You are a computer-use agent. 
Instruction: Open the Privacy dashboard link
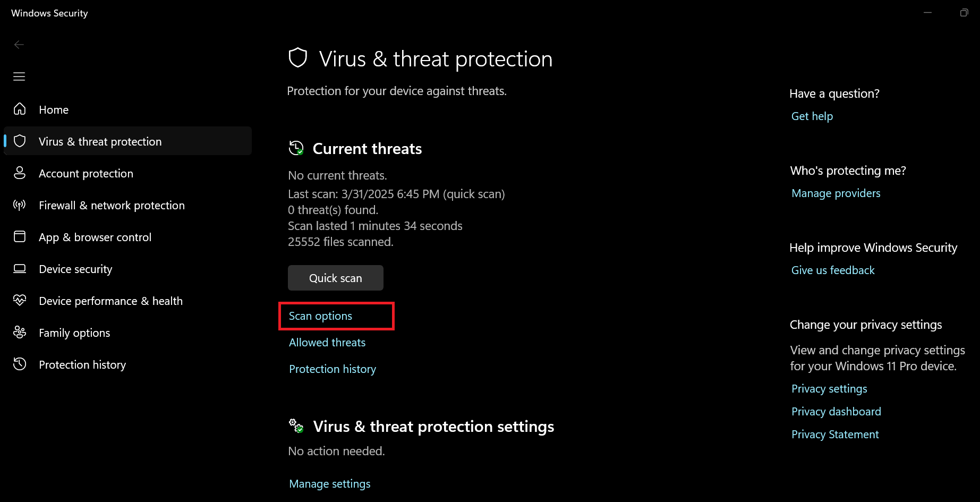click(836, 412)
